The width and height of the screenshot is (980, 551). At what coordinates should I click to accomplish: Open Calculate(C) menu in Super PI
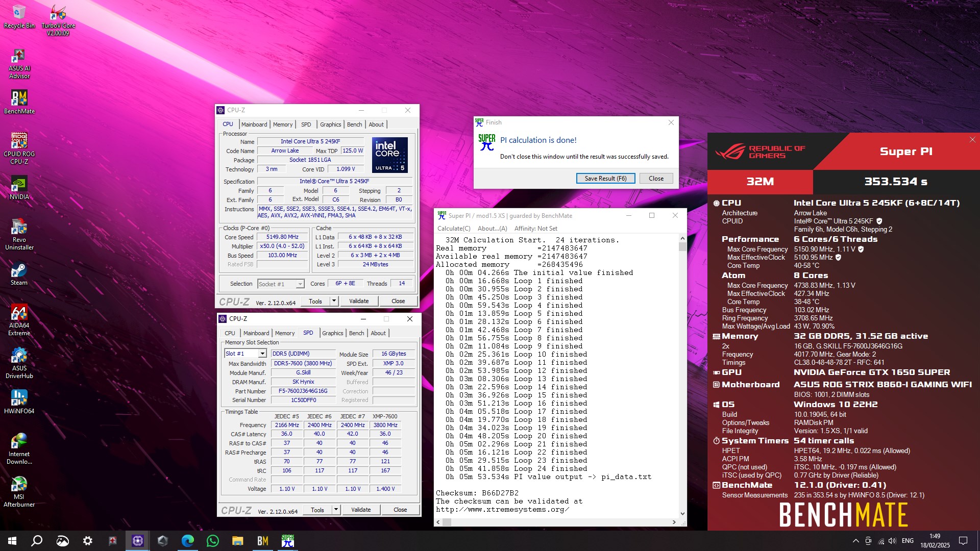coord(454,229)
